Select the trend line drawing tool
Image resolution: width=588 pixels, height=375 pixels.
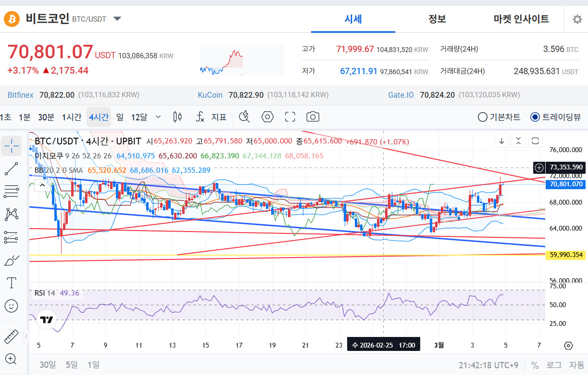[x=11, y=168]
